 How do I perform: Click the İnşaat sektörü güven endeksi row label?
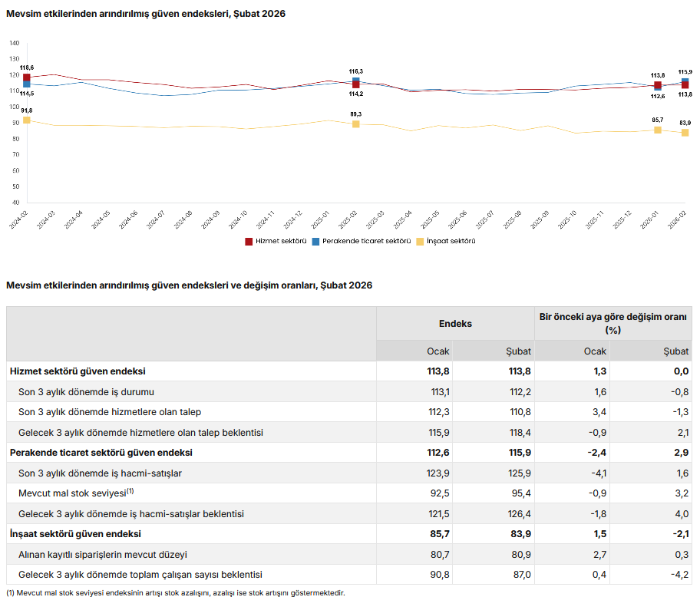75,533
